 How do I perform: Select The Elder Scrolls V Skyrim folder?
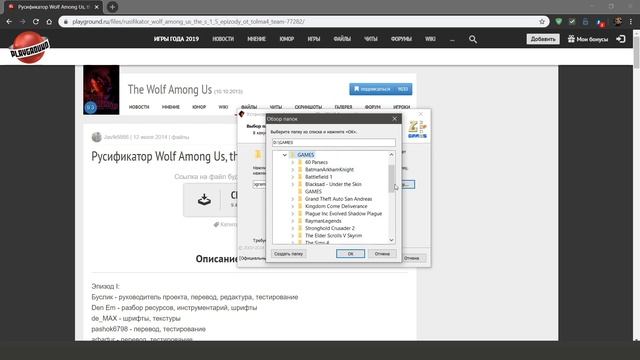coord(333,236)
